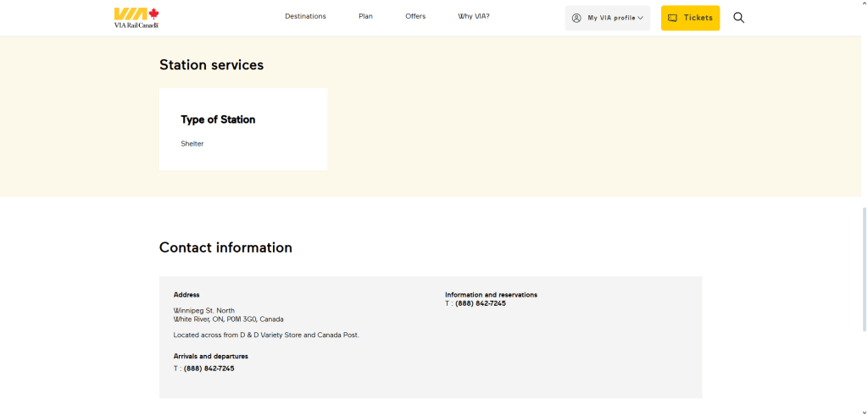Click the Arrivals and departures phone number
Image resolution: width=868 pixels, height=416 pixels.
point(209,369)
